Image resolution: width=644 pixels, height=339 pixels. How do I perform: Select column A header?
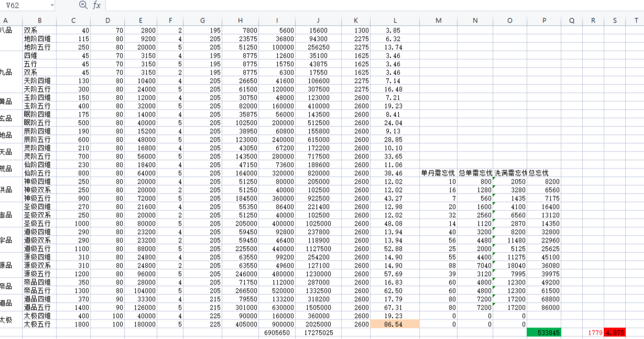click(6, 20)
